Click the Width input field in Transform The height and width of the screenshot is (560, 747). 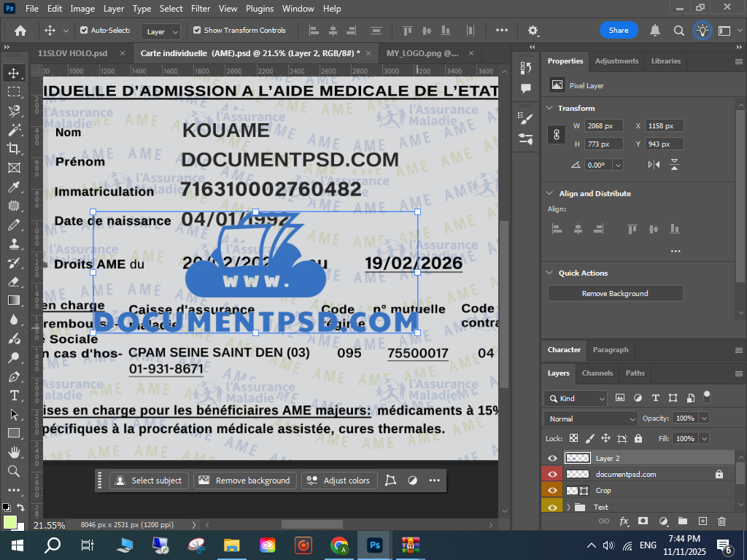pyautogui.click(x=603, y=125)
